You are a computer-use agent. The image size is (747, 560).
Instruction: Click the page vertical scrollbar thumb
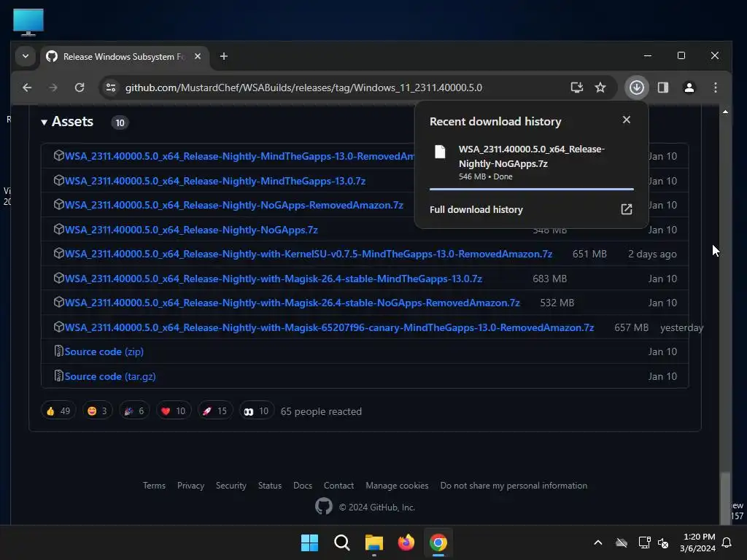(x=725, y=497)
